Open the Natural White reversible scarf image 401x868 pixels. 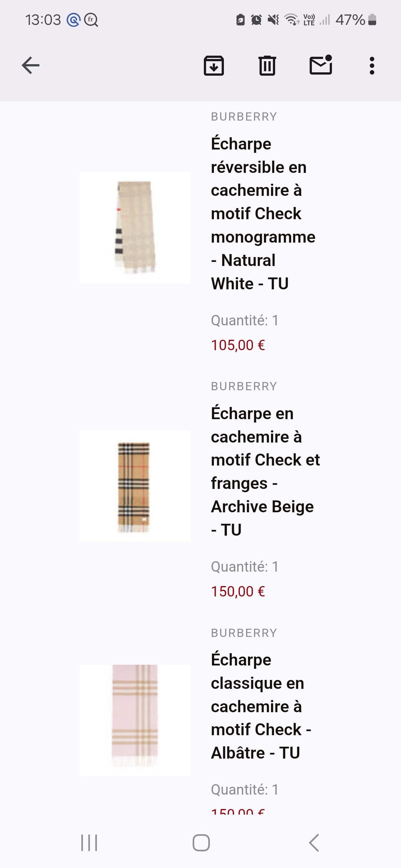pos(135,227)
